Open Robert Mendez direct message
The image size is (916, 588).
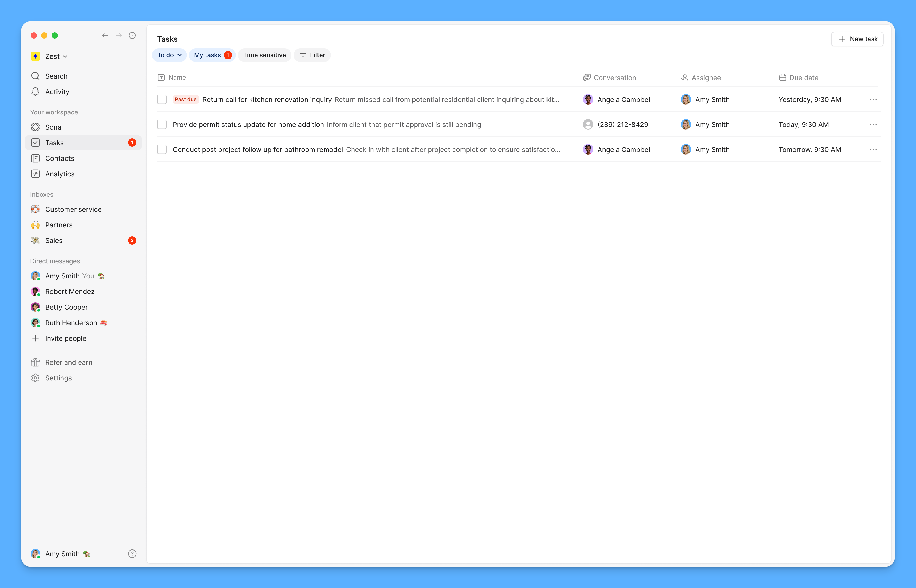coord(83,292)
